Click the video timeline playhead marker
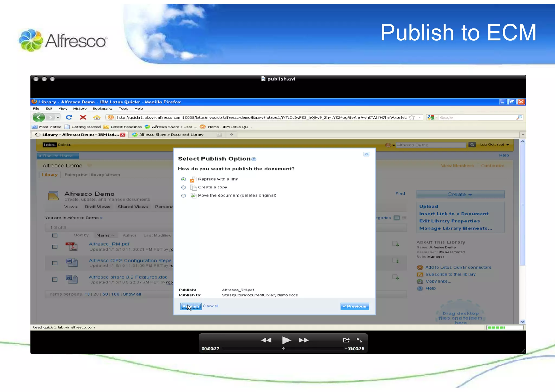The width and height of the screenshot is (555, 392). point(283,349)
